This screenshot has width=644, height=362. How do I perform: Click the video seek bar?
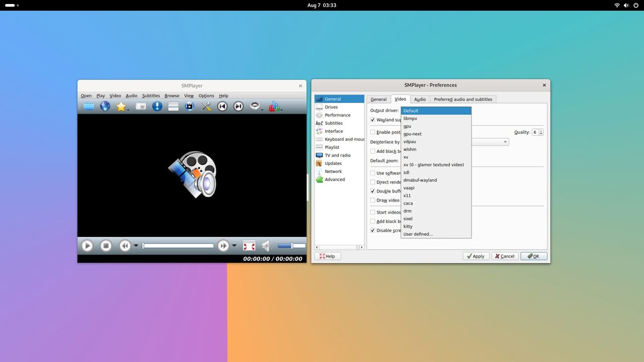pos(178,246)
